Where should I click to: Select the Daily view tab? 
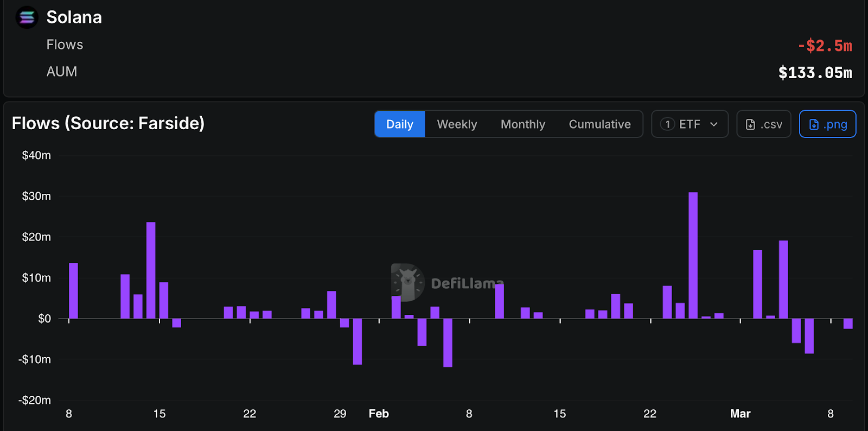400,124
